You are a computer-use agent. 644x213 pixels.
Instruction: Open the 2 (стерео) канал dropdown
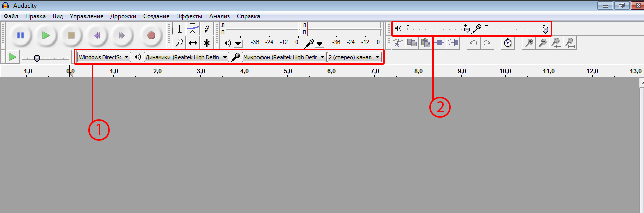354,57
